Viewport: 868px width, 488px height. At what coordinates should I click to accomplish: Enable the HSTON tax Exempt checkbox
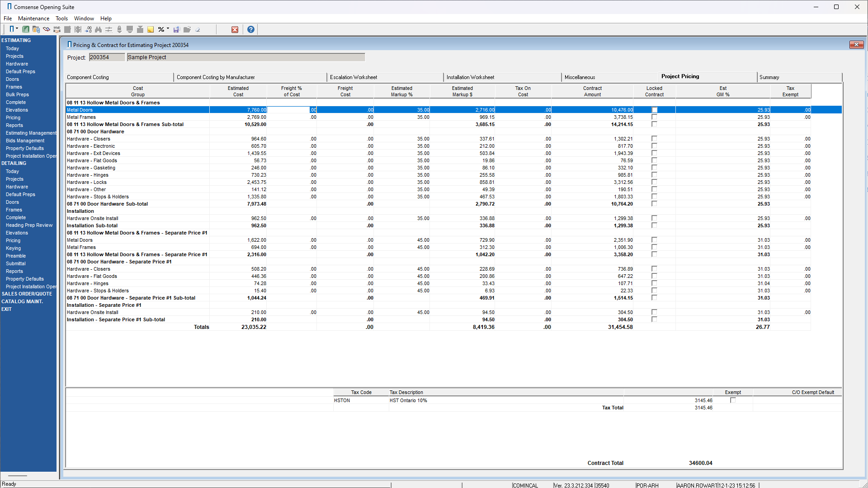[733, 400]
